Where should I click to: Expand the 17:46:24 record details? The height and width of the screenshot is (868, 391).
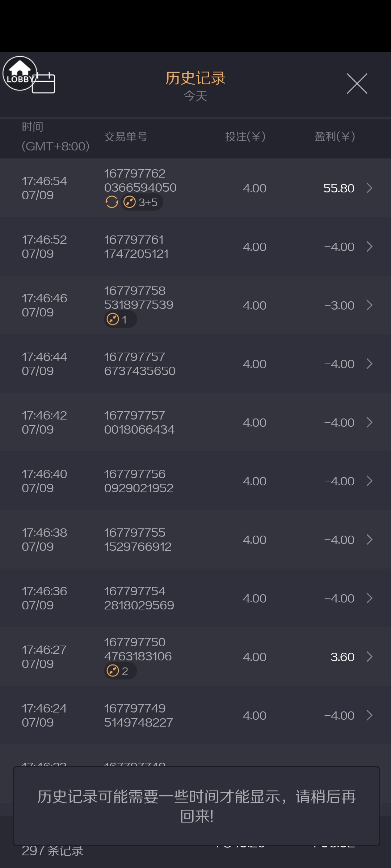pos(369,715)
